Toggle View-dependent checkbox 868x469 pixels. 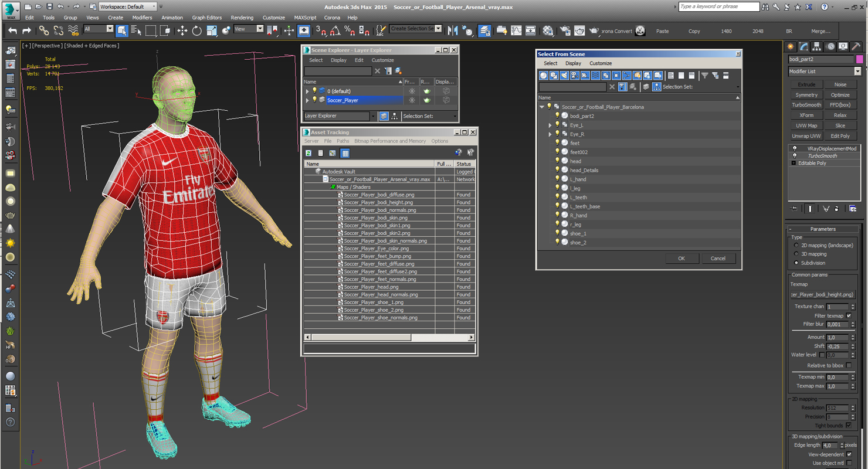tap(849, 455)
